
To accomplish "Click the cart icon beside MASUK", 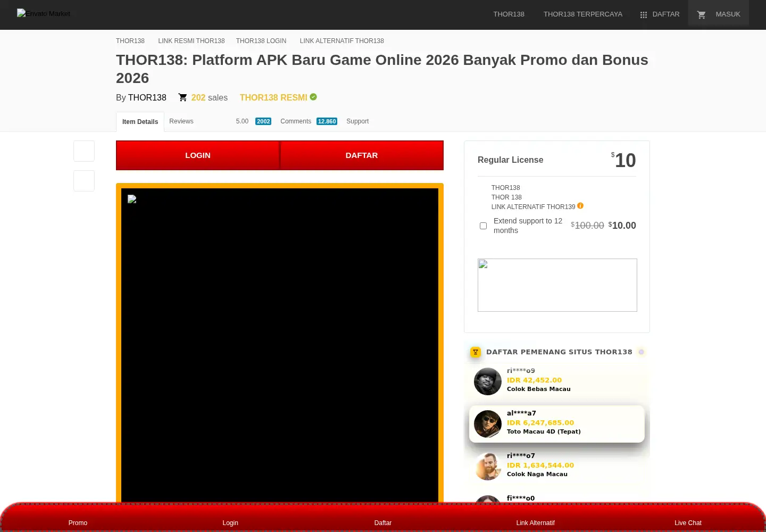I will coord(702,15).
